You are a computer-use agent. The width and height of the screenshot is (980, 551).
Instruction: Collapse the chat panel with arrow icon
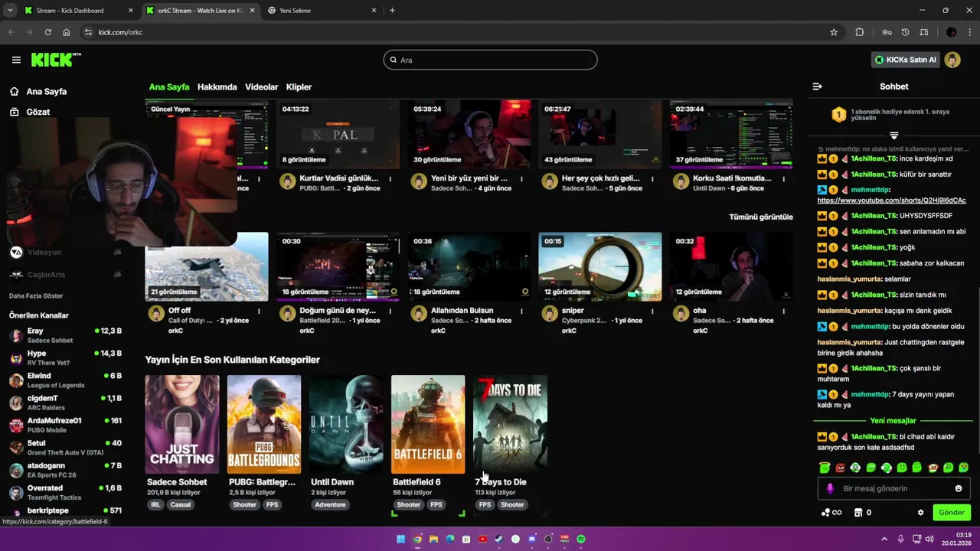pyautogui.click(x=817, y=86)
